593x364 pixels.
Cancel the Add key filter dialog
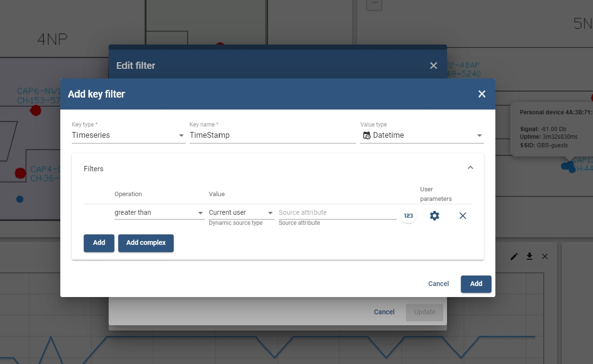coord(438,284)
